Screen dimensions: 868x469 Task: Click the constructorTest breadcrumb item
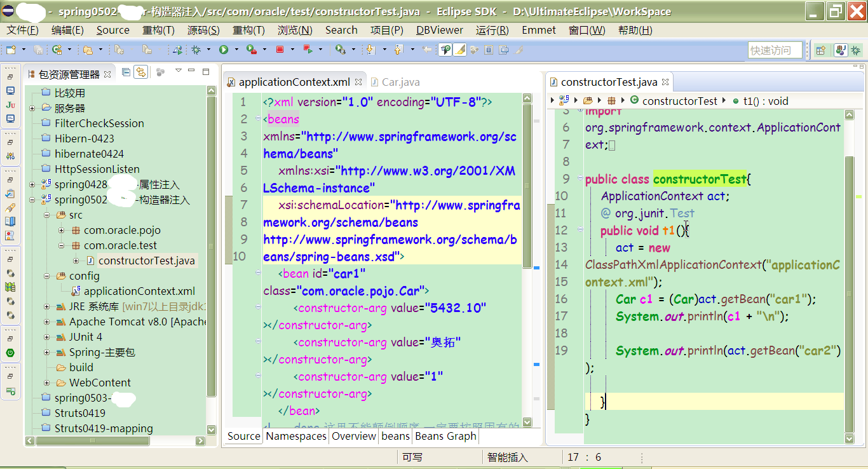coord(674,100)
